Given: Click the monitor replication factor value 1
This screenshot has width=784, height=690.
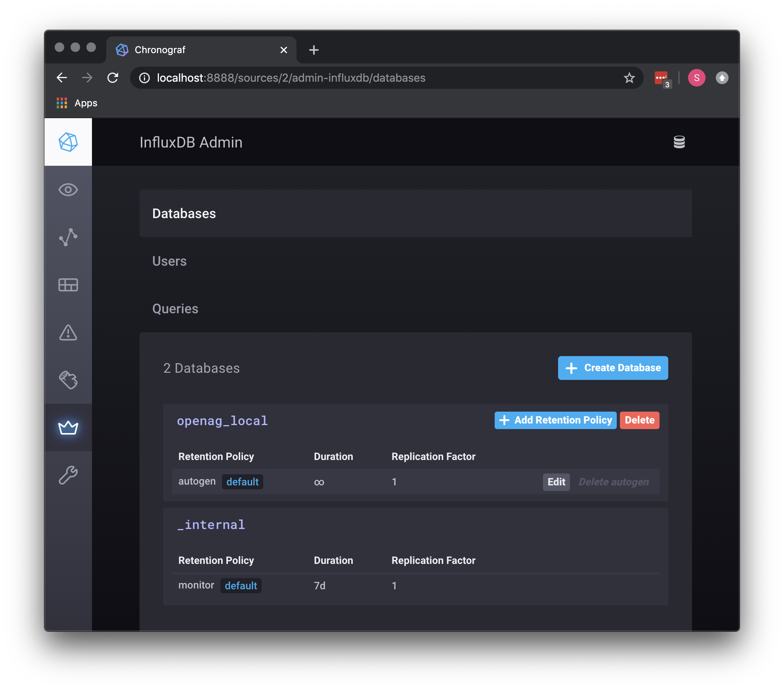Looking at the screenshot, I should tap(394, 586).
